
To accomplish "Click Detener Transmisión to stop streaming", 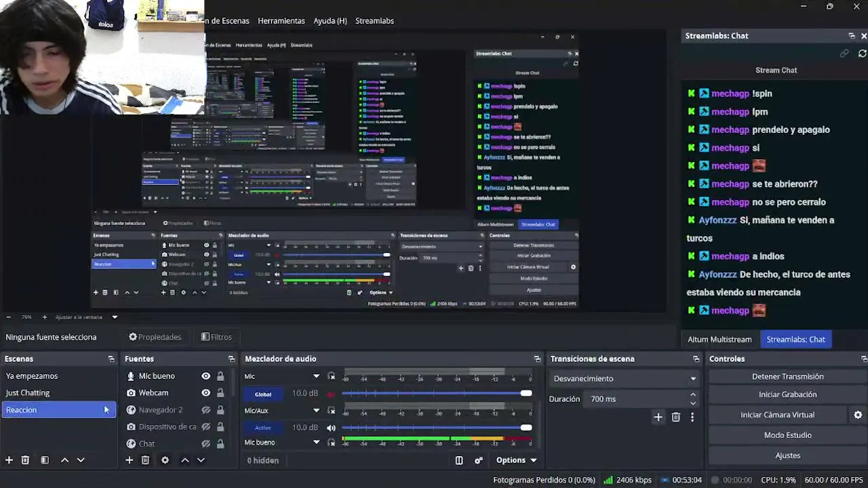I will tap(788, 377).
